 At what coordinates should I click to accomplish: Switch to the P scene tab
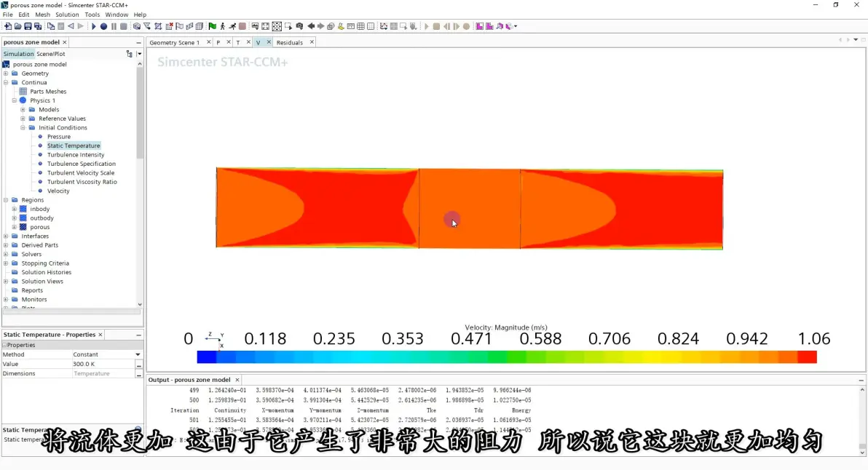(x=218, y=43)
